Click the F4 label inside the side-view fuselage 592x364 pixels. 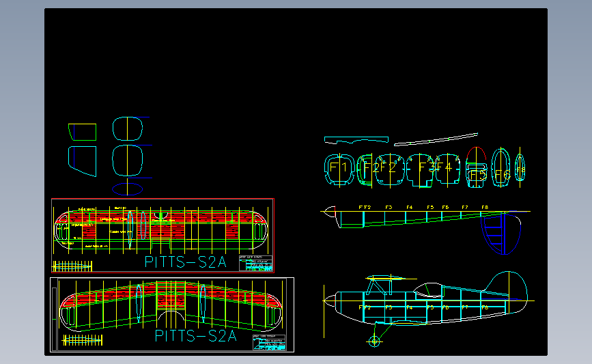pyautogui.click(x=409, y=307)
